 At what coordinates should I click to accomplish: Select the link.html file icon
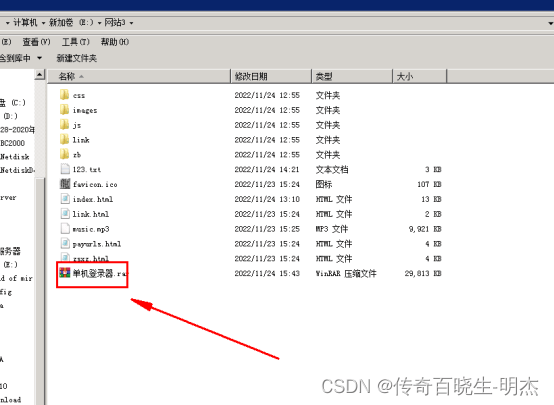[65, 213]
